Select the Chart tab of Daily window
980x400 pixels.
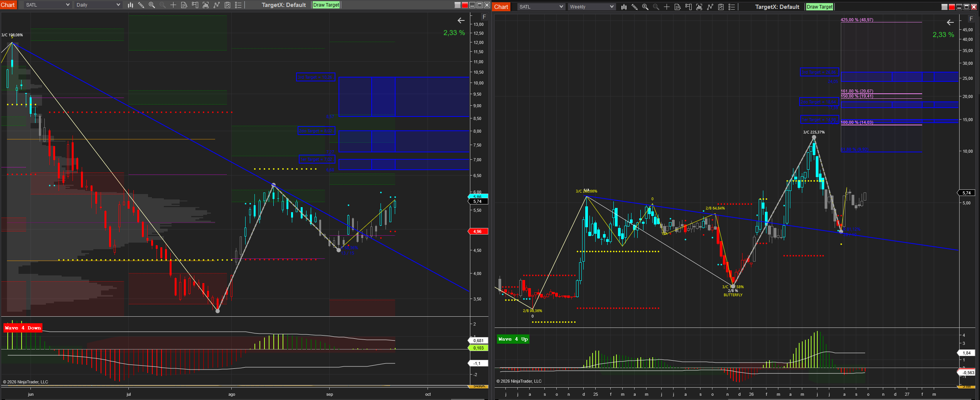click(x=8, y=5)
